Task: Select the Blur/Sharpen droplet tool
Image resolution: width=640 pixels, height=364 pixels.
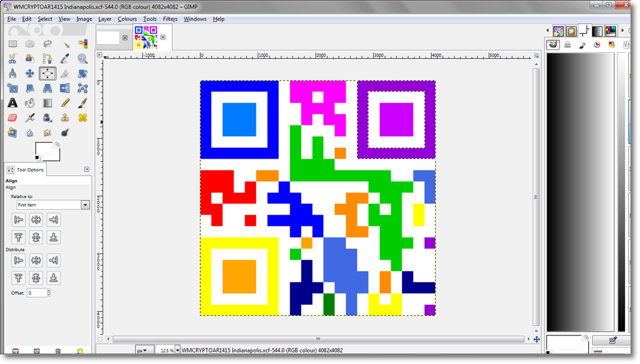Action: coord(30,133)
